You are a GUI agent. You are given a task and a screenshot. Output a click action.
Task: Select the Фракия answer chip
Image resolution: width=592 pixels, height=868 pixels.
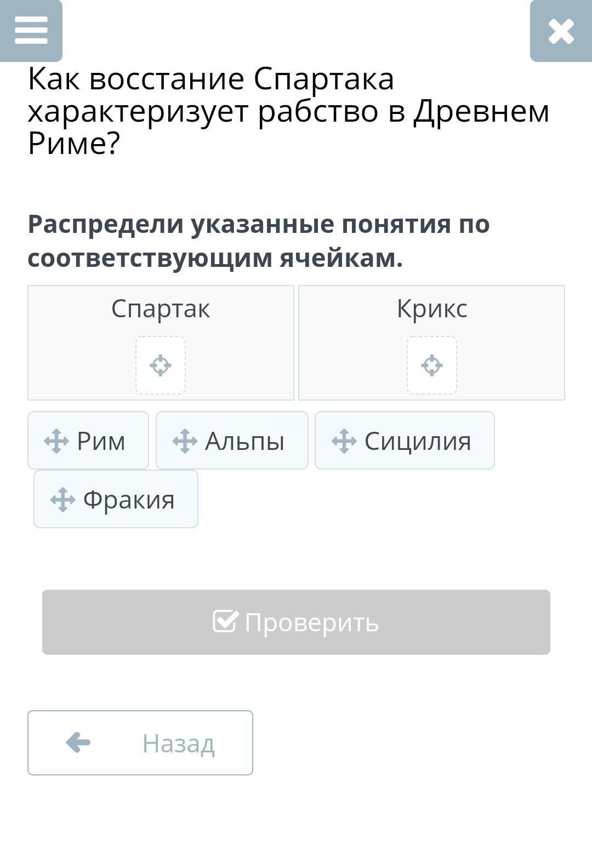click(x=116, y=499)
